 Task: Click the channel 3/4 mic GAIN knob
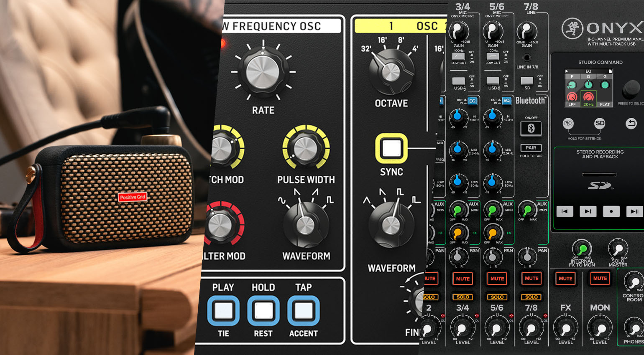(459, 31)
